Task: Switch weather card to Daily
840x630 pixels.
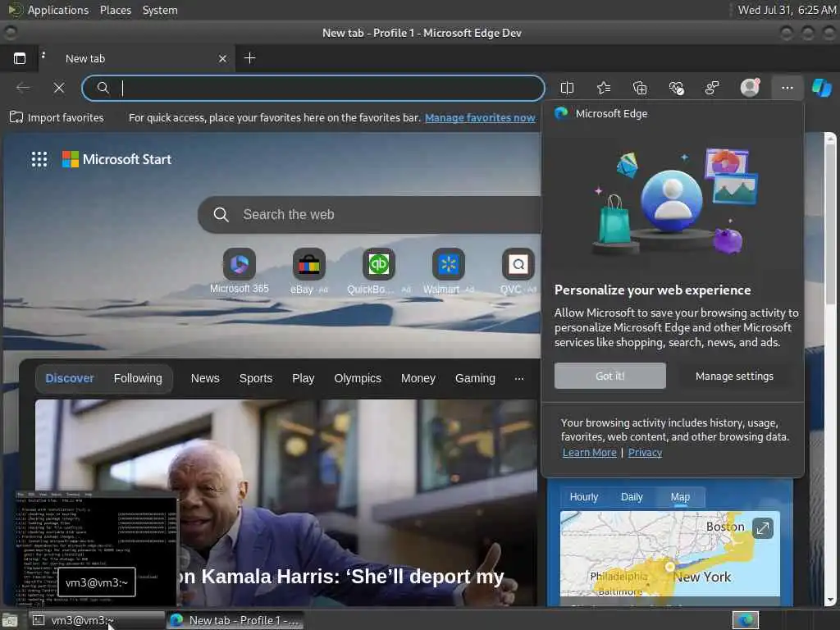Action: coord(632,497)
